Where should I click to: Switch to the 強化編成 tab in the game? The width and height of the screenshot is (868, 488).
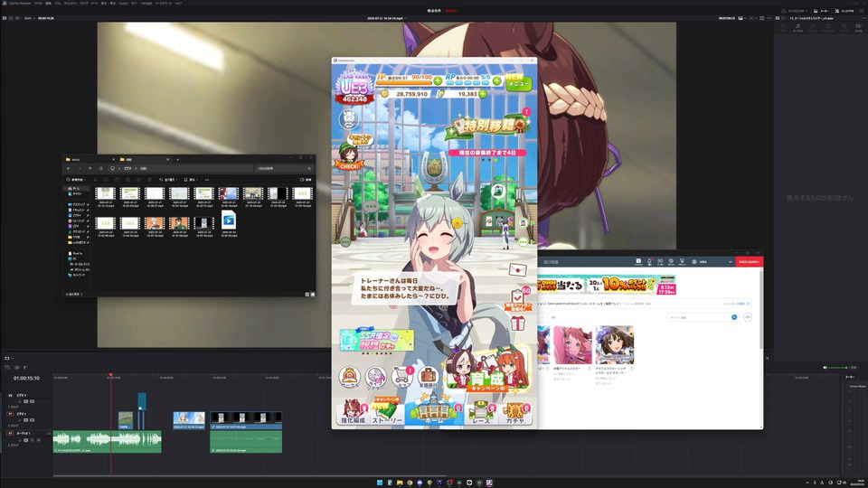click(x=353, y=412)
